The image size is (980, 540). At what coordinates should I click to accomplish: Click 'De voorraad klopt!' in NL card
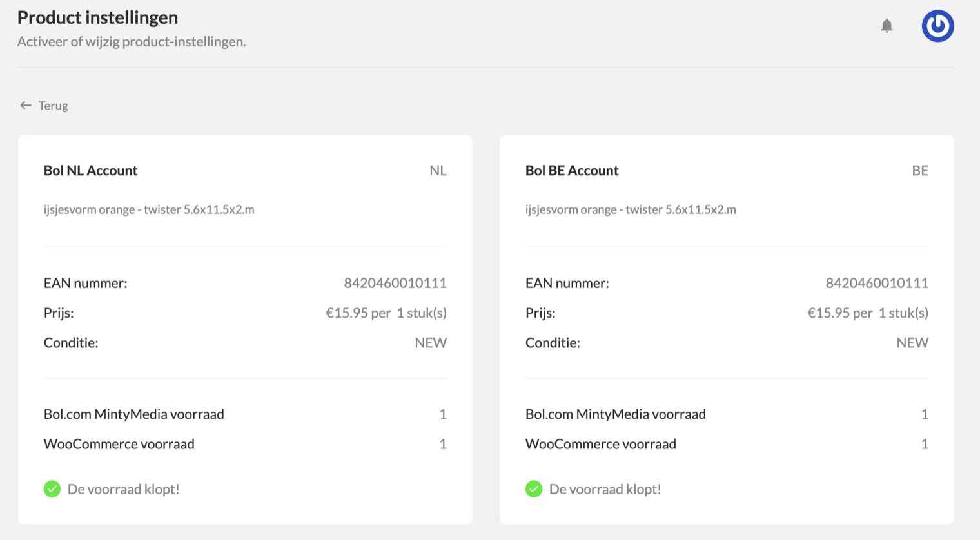tap(124, 489)
